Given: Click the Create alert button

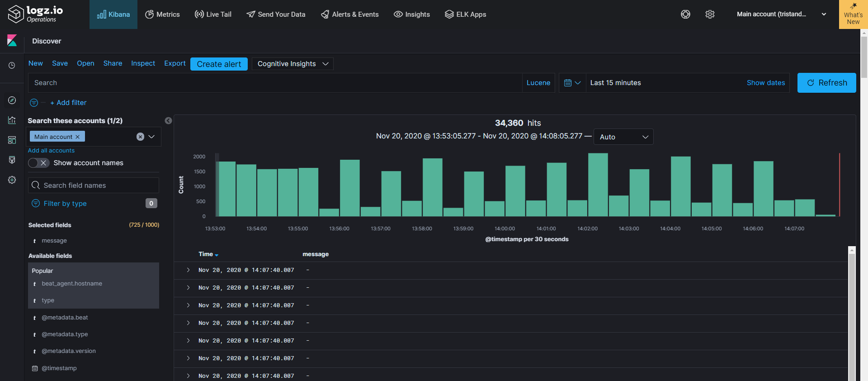Looking at the screenshot, I should point(219,64).
